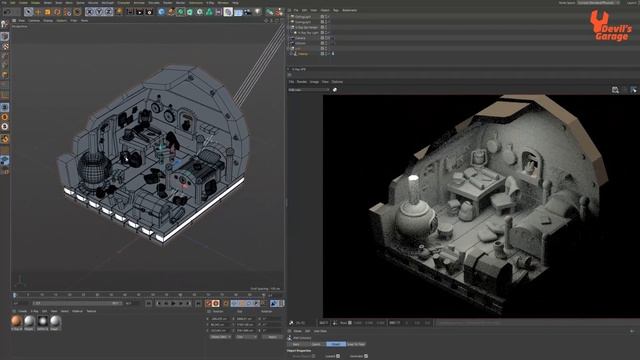Open the viewport View menu

click(x=22, y=20)
